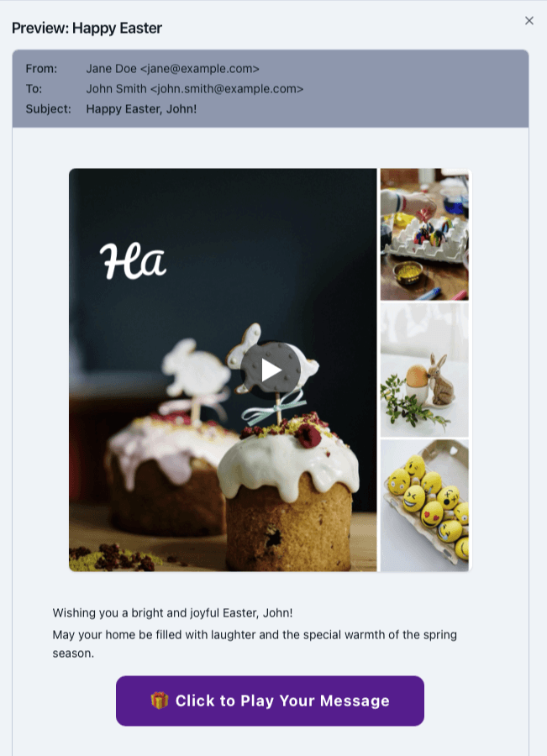Select the bunny figurine with egg photo
547x756 pixels.
click(x=424, y=370)
